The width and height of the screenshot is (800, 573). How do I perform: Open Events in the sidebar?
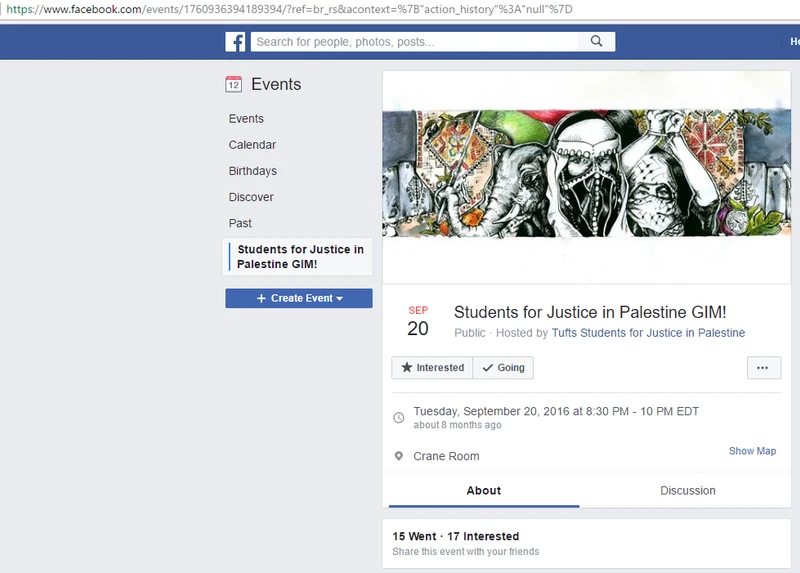(x=246, y=118)
